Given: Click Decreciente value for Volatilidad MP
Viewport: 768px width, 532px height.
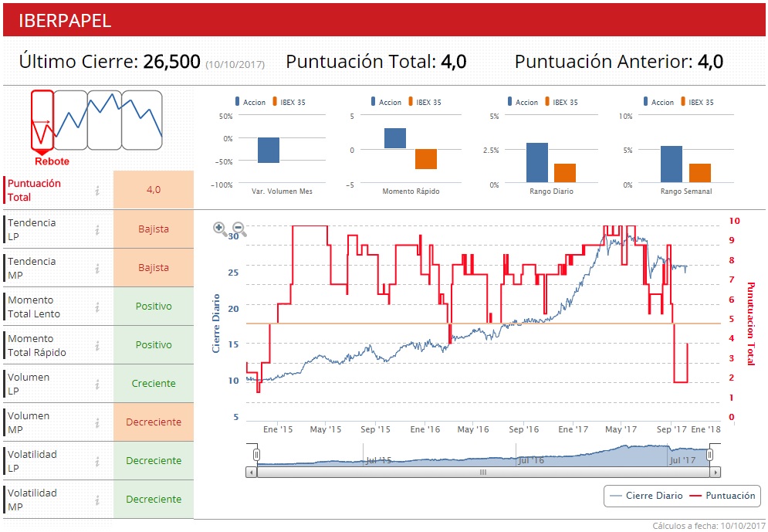Looking at the screenshot, I should (x=154, y=499).
